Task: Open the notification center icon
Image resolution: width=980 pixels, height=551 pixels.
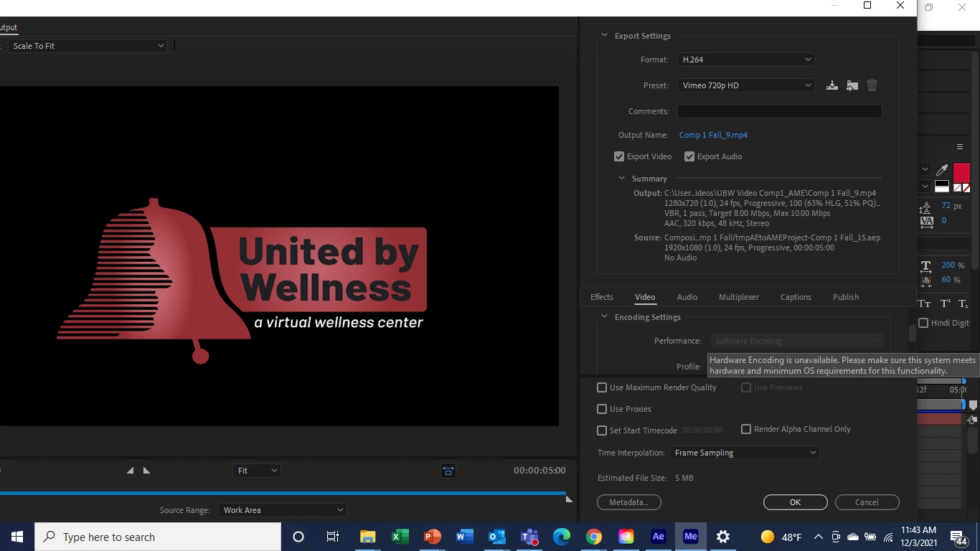Action: coord(959,537)
